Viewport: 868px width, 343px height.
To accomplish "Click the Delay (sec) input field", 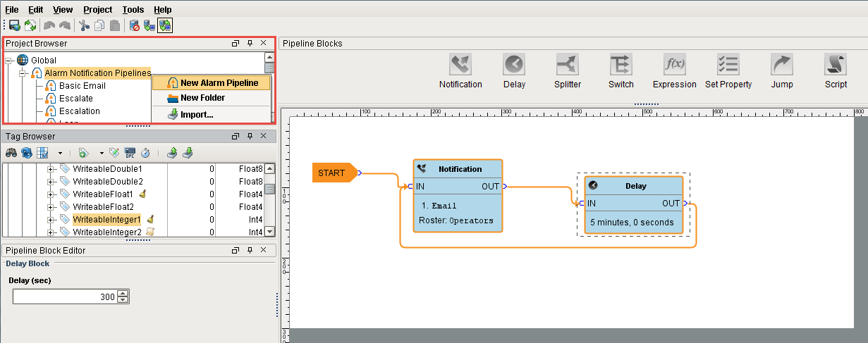I will click(64, 297).
